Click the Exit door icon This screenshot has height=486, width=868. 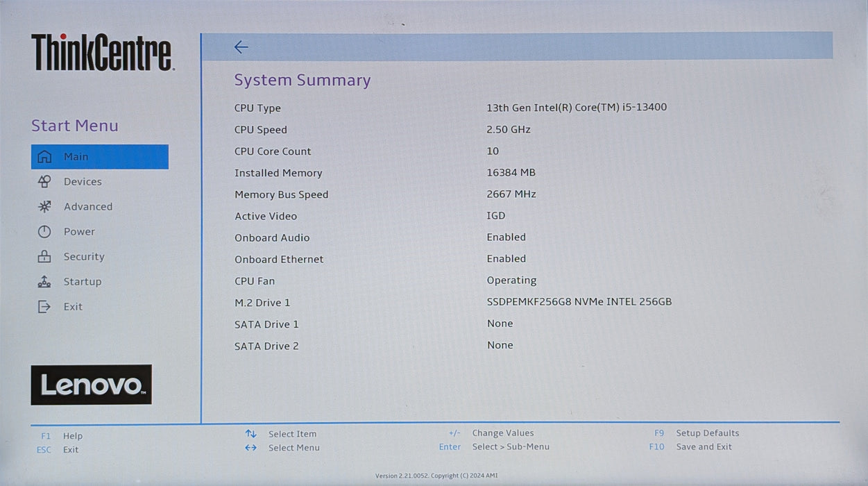pos(44,307)
